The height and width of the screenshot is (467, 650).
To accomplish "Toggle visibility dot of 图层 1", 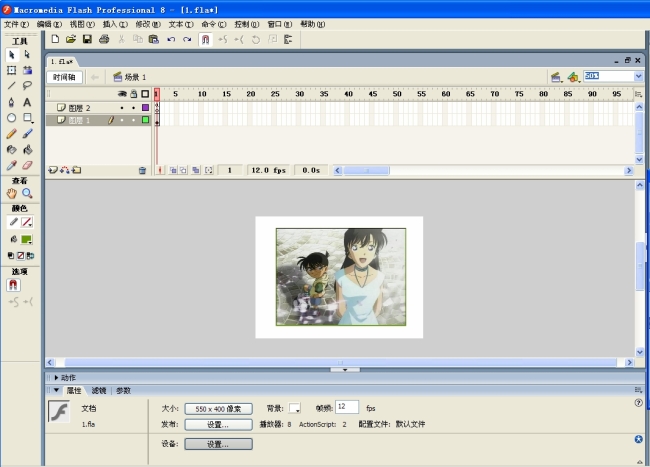I will [x=122, y=120].
